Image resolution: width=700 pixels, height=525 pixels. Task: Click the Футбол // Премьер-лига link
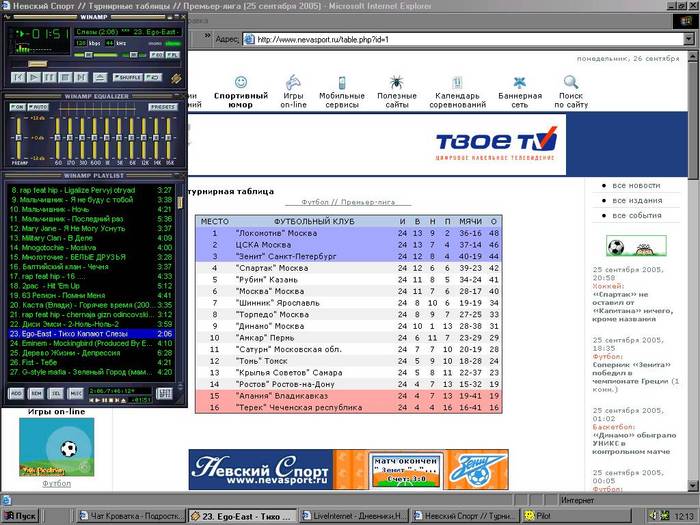348,202
